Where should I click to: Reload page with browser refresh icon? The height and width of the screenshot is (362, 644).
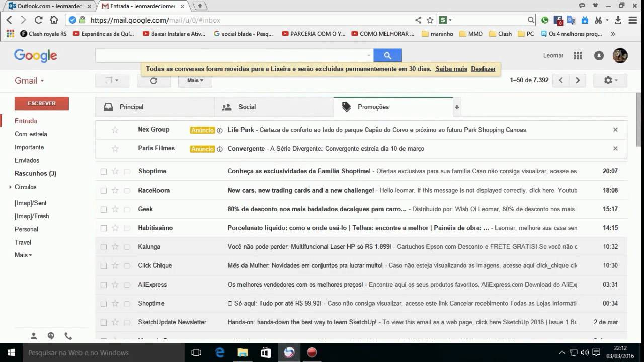pos(38,20)
